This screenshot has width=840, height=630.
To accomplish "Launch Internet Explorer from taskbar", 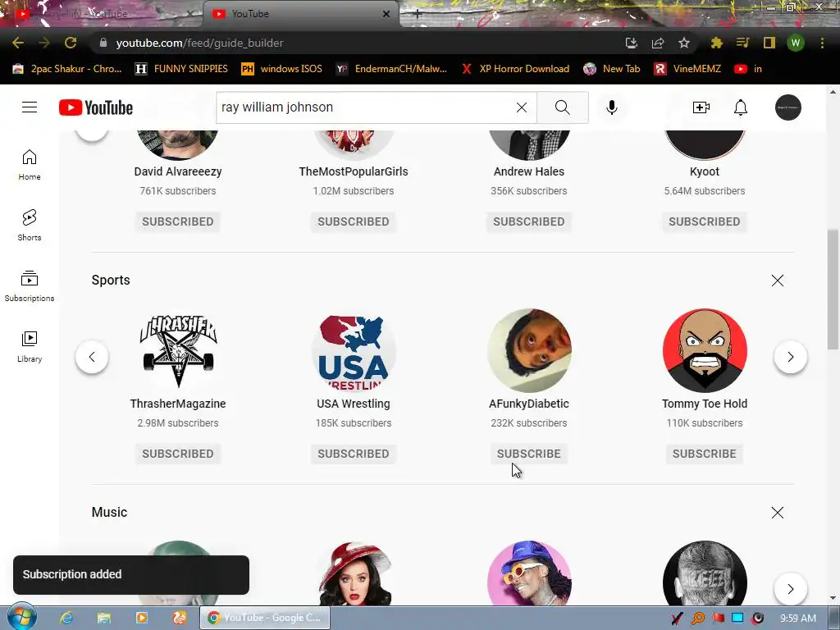I will click(x=66, y=618).
